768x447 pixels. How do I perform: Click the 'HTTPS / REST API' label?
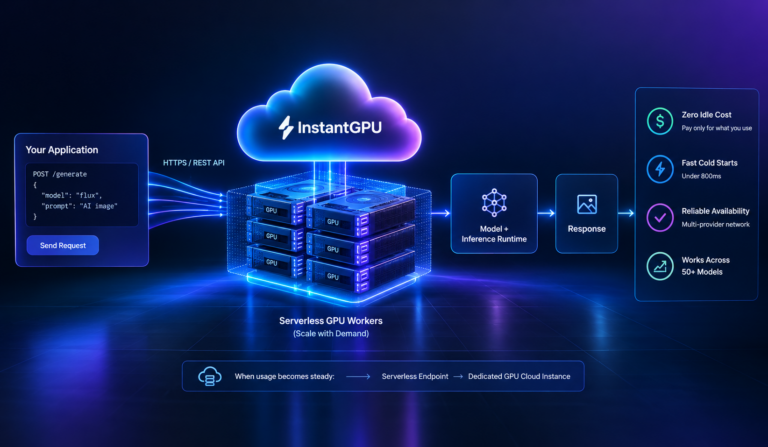[x=193, y=163]
